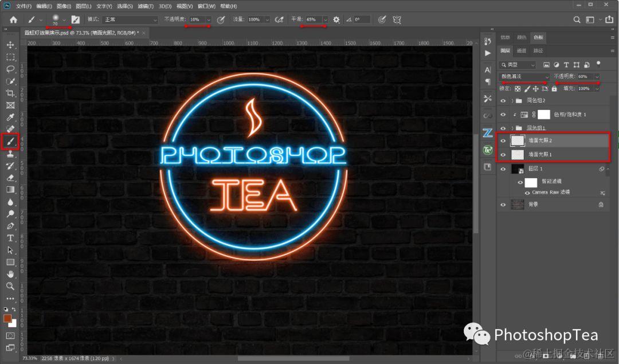Open the 窗口(W) menu
This screenshot has height=364, width=619.
[x=206, y=6]
